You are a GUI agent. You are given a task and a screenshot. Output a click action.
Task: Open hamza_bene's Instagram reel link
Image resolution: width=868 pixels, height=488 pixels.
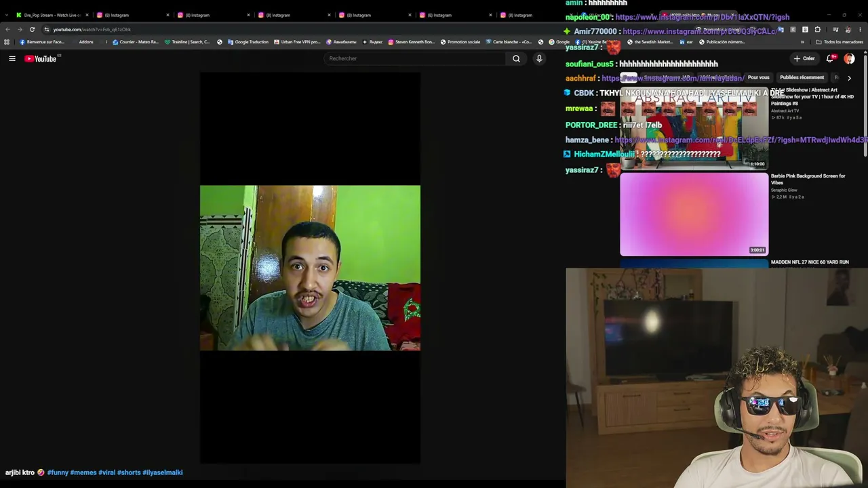click(x=741, y=140)
